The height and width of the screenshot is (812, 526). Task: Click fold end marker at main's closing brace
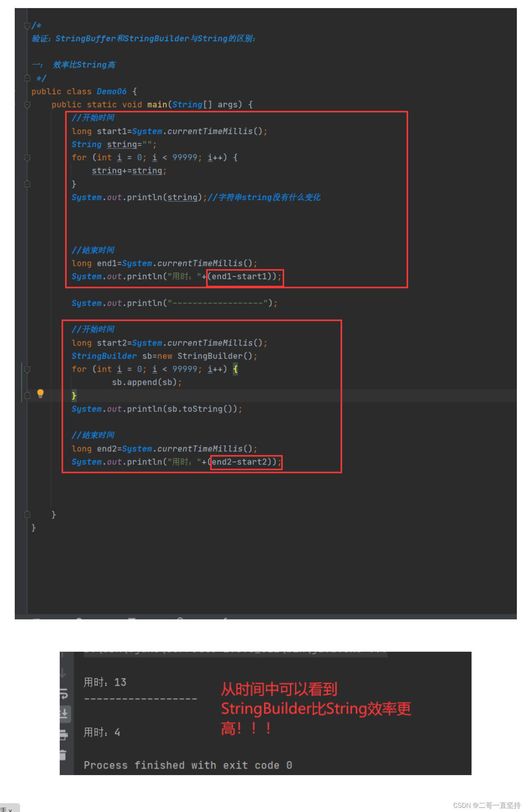tap(27, 515)
